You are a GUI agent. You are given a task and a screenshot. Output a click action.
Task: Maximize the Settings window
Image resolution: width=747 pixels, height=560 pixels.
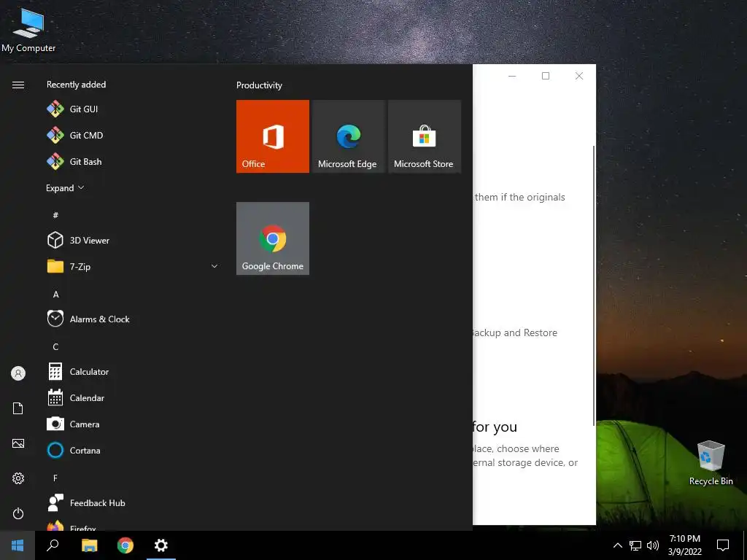pos(546,76)
